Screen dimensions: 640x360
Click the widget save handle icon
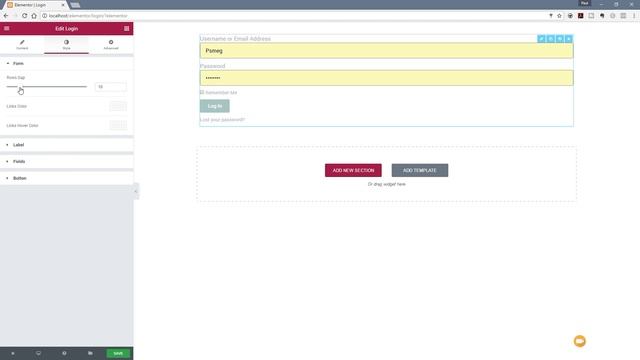point(560,39)
